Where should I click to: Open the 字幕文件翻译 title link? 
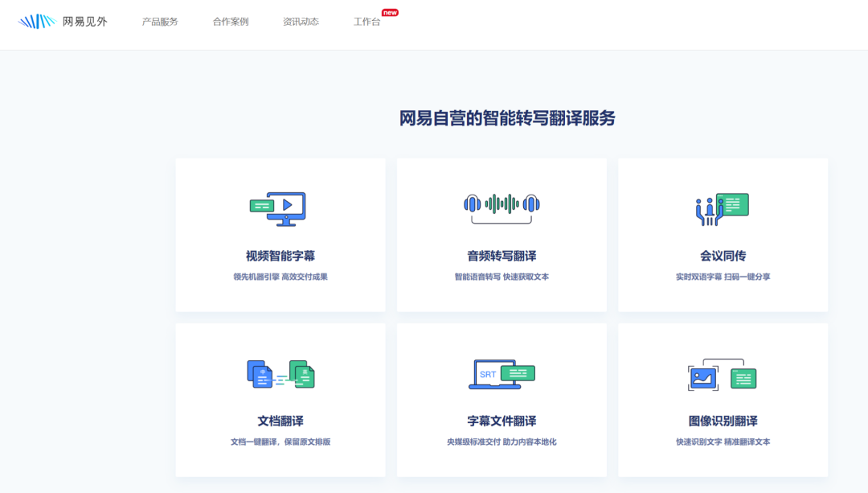pyautogui.click(x=502, y=421)
